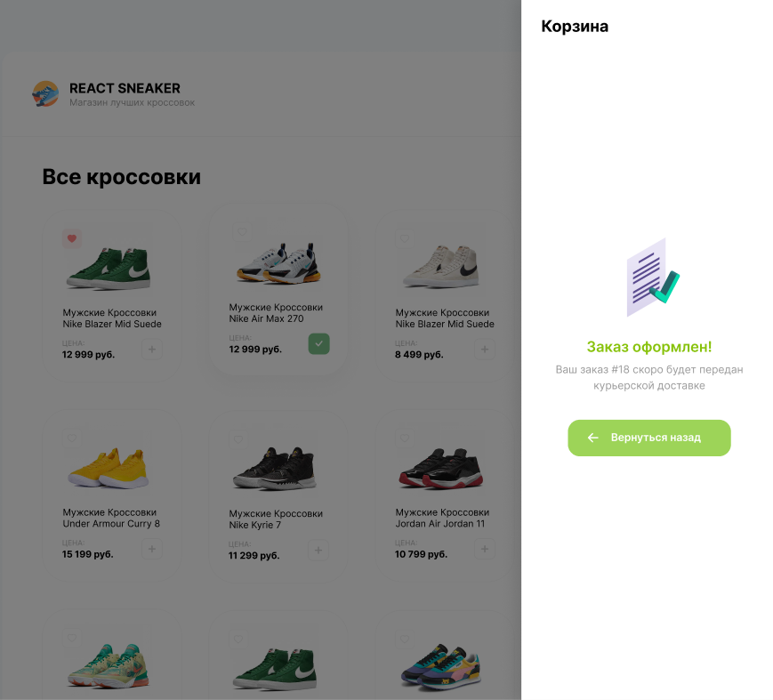This screenshot has height=700, width=773.
Task: Click the Все кроссовки heading
Action: pos(121,176)
